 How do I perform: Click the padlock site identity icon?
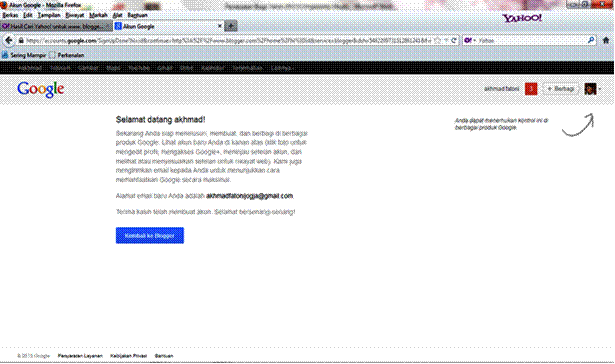tap(21, 40)
